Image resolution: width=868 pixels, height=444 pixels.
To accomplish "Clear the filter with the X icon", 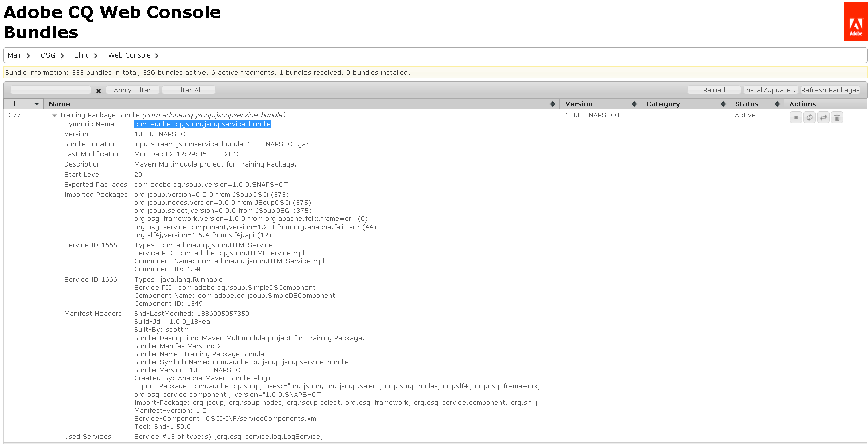I will click(98, 91).
